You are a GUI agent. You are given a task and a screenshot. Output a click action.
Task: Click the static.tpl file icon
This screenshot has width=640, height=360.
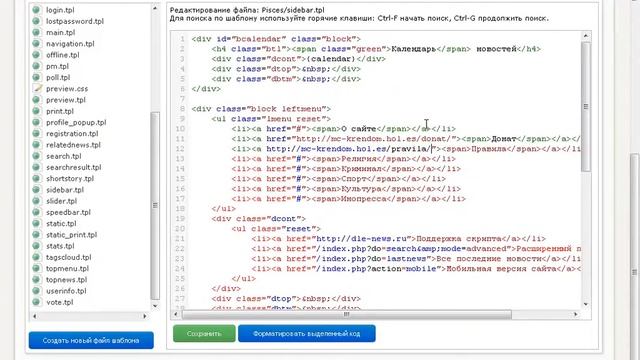click(36, 223)
